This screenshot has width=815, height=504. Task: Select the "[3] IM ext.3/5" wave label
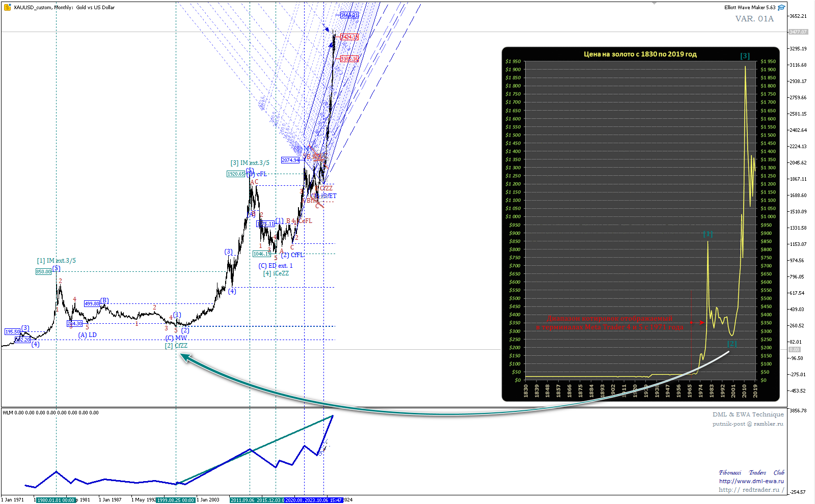[250, 163]
